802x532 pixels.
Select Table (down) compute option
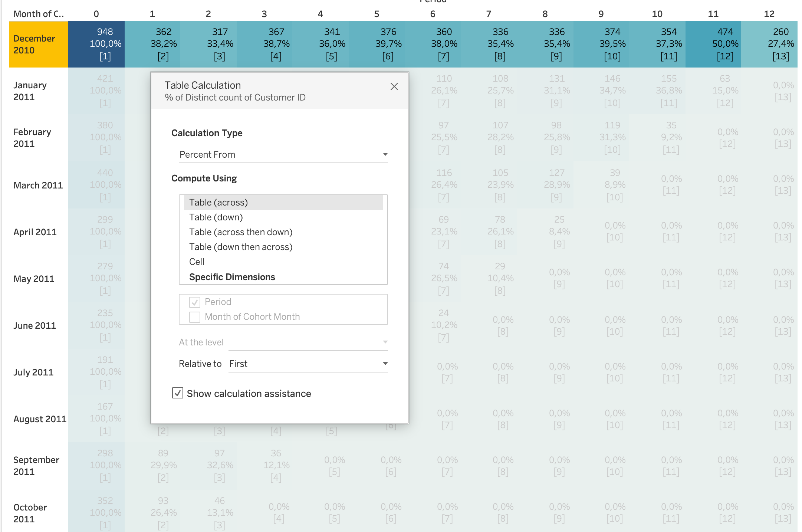pos(216,217)
